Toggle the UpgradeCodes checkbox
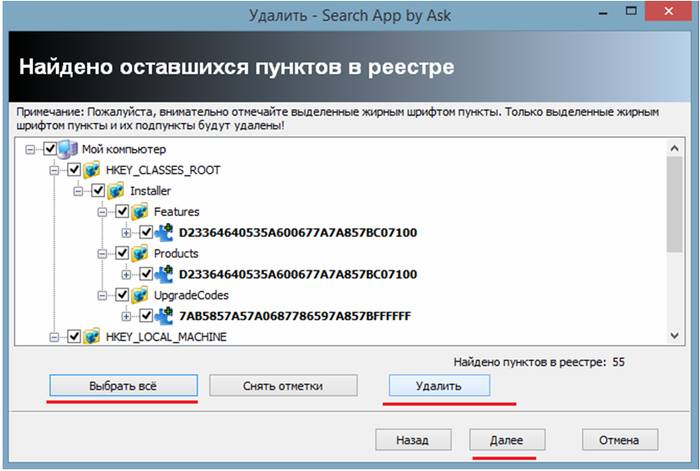 click(x=122, y=296)
